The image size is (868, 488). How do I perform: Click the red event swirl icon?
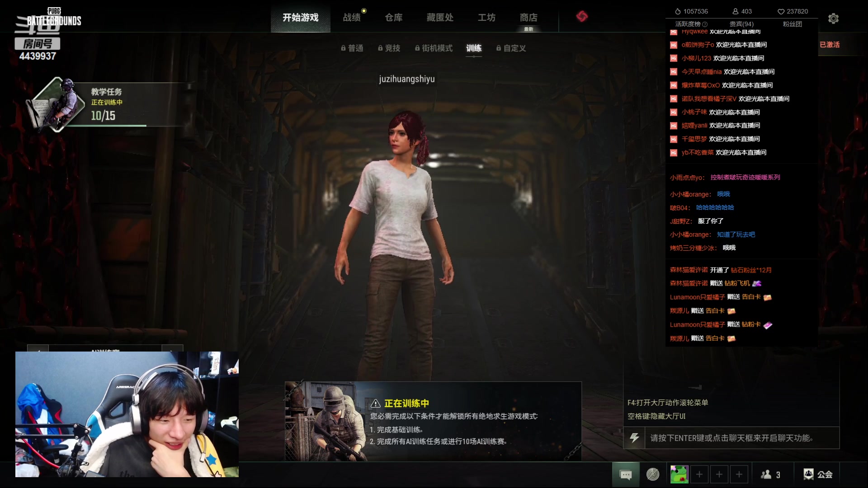[582, 17]
